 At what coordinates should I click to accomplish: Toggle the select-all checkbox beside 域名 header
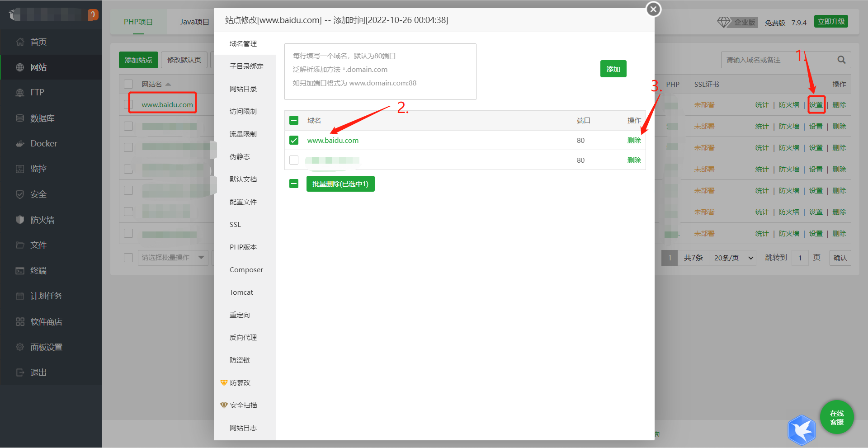(x=294, y=121)
